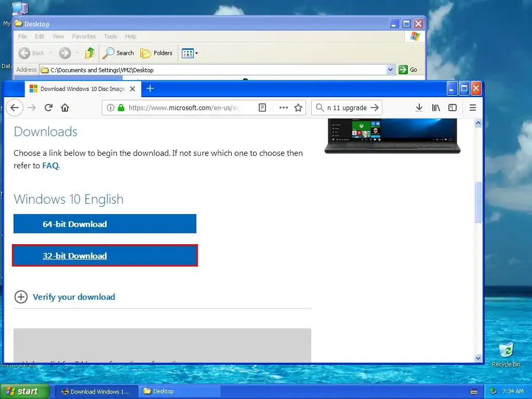Screen dimensions: 532x399
Task: Open the Firefox home page icon
Action: [65, 108]
